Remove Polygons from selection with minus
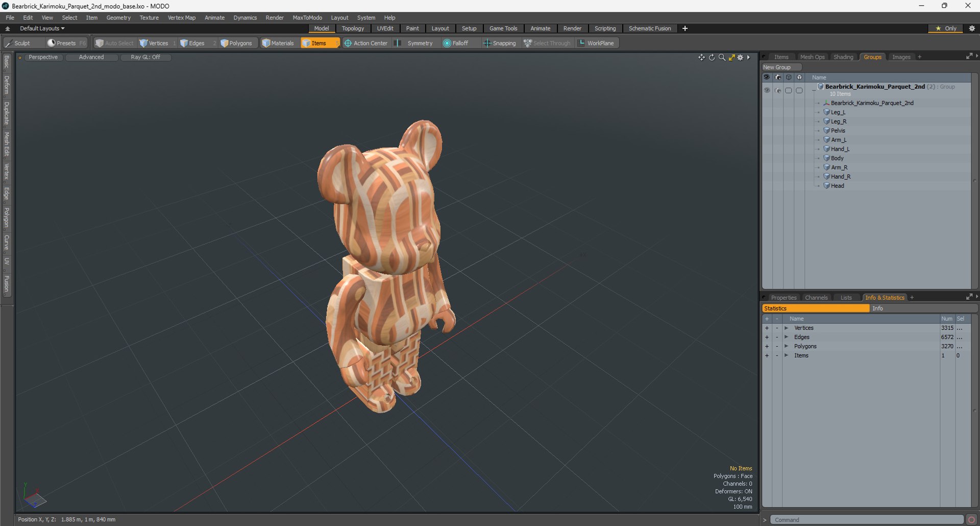 point(777,346)
